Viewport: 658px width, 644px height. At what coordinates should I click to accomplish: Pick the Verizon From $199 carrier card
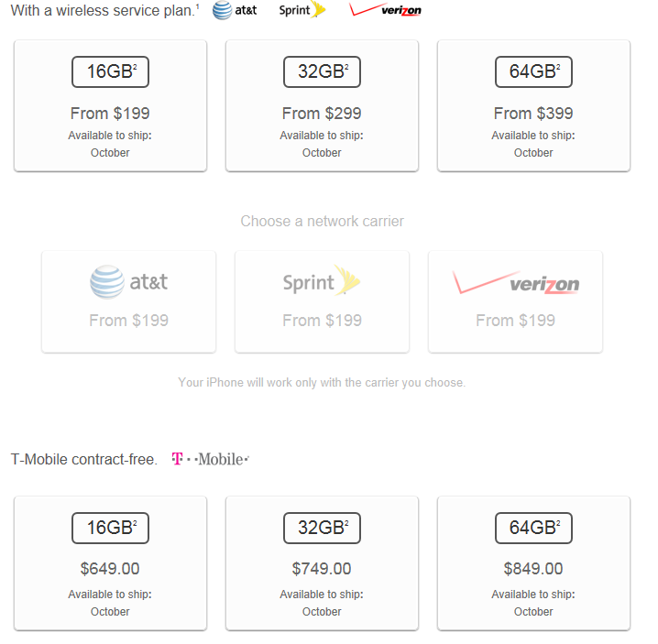[x=515, y=301]
